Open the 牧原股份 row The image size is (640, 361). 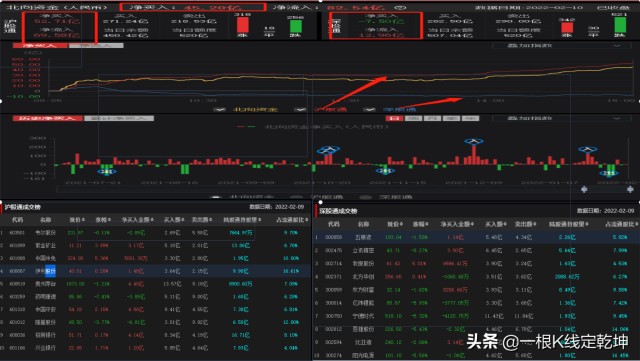[x=476, y=263]
